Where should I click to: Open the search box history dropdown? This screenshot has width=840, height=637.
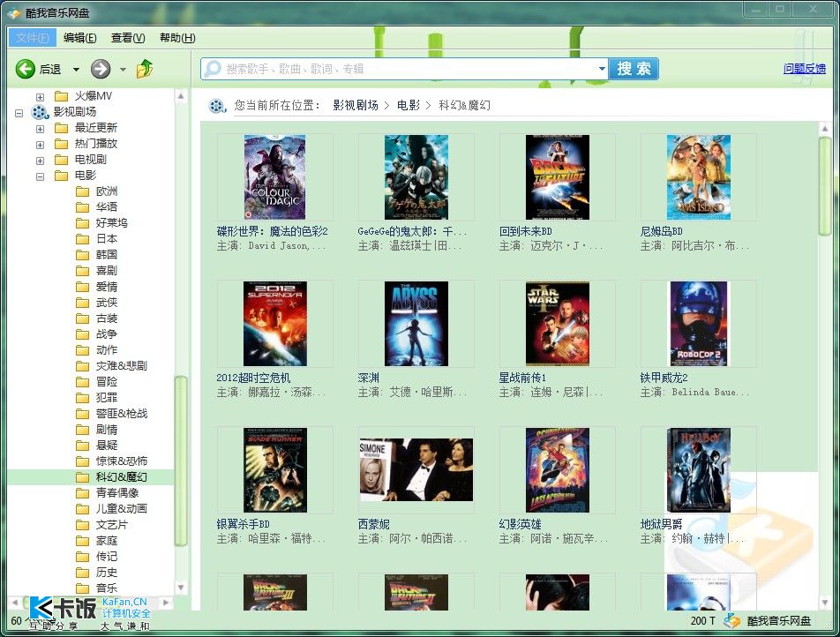click(x=602, y=69)
